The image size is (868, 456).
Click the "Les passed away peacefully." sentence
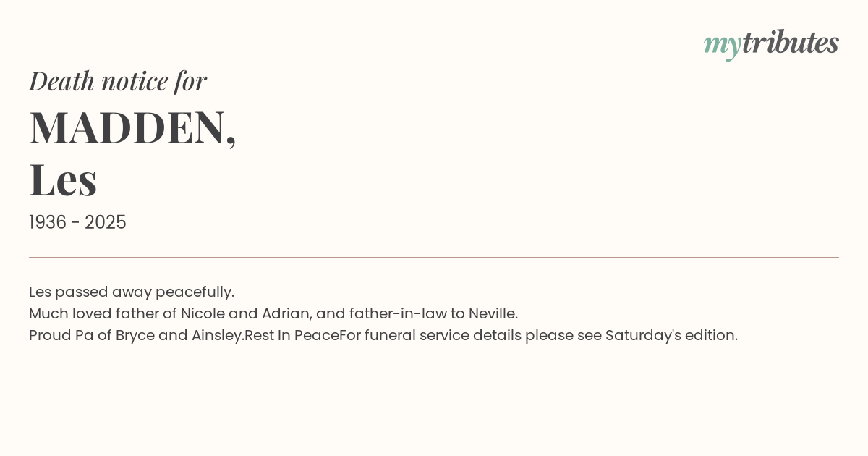(x=132, y=292)
